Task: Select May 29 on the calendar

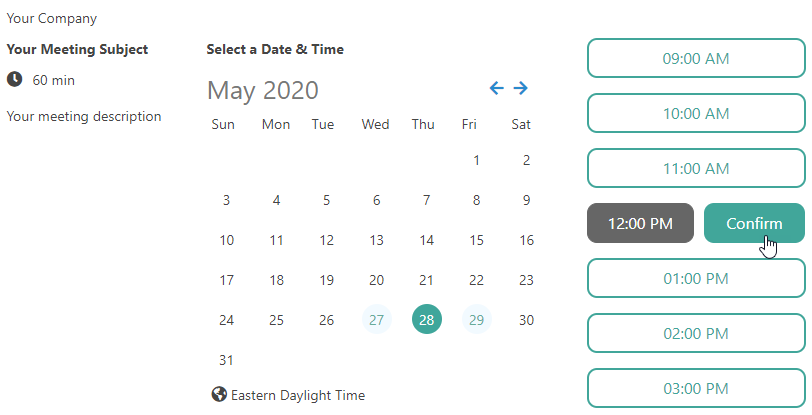Action: 476,319
